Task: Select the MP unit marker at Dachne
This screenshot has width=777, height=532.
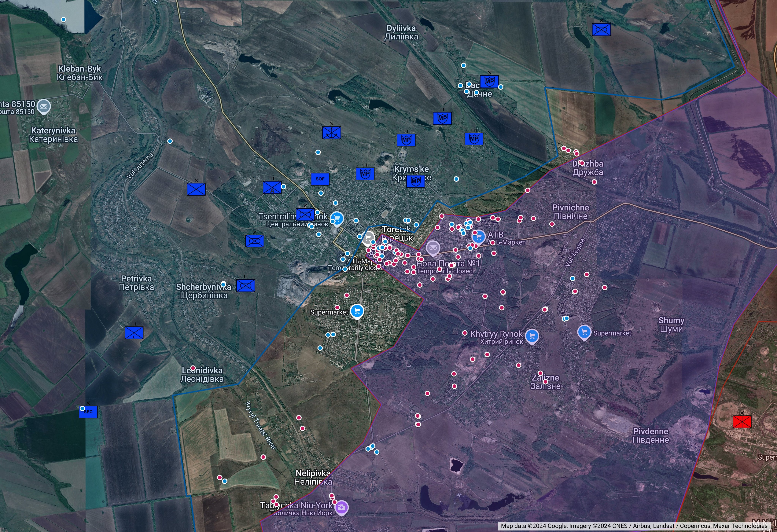Action: tap(489, 81)
